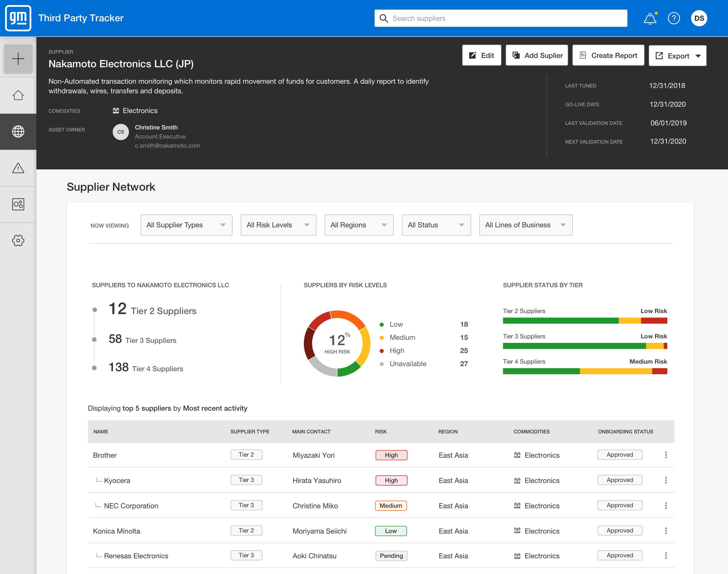Click the Add Suplier button
The image size is (728, 574).
click(536, 55)
